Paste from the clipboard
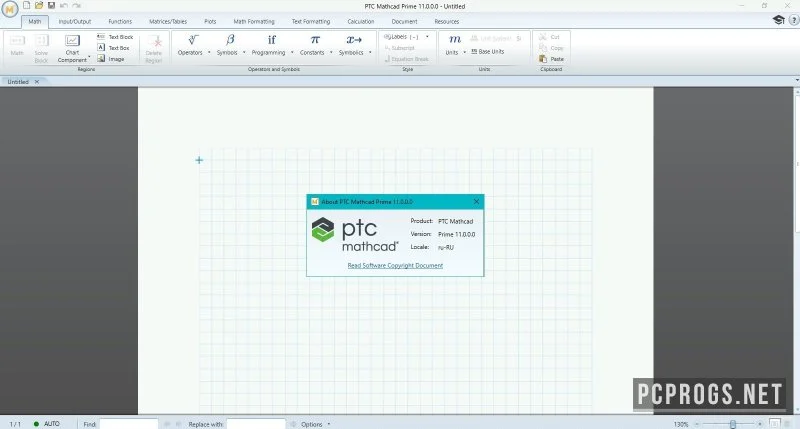The image size is (800, 429). (x=552, y=59)
